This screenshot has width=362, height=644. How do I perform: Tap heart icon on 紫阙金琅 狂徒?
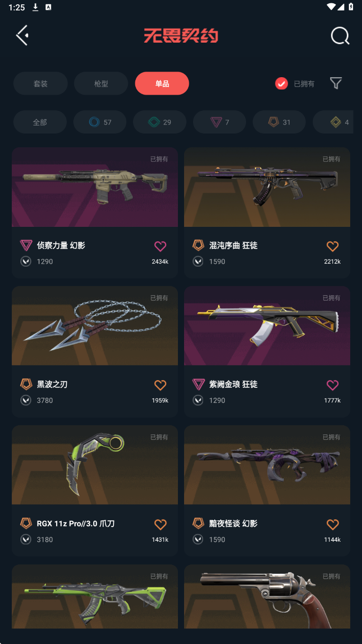333,385
